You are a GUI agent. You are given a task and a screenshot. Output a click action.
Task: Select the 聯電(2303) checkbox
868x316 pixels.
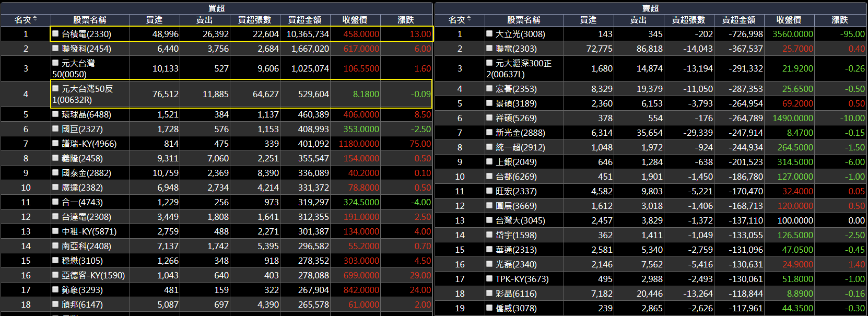click(489, 48)
